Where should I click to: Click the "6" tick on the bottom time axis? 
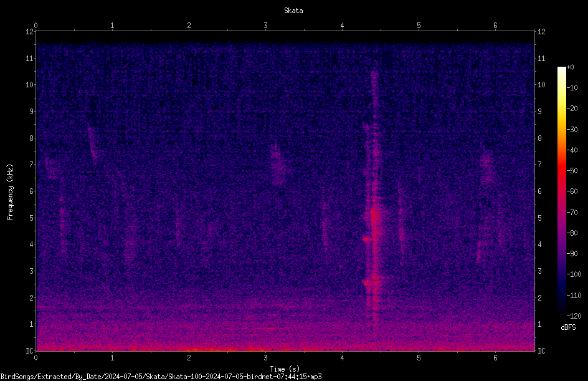495,358
